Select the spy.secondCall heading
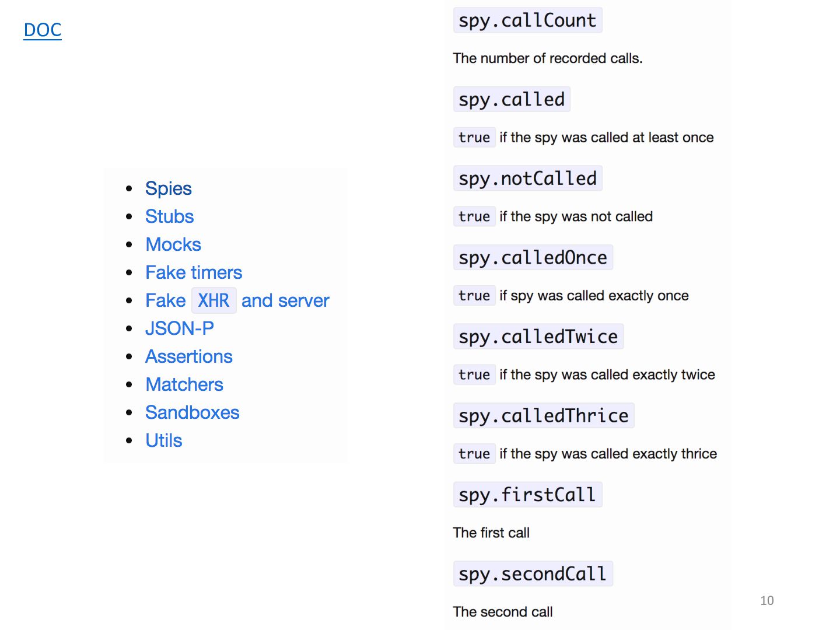Screen dimensions: 840x630 click(x=533, y=574)
